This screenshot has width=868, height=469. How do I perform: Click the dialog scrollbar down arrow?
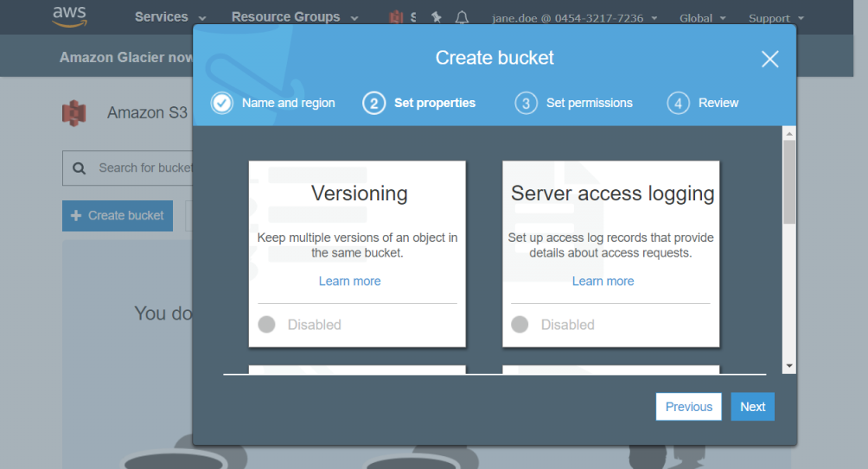pyautogui.click(x=789, y=365)
